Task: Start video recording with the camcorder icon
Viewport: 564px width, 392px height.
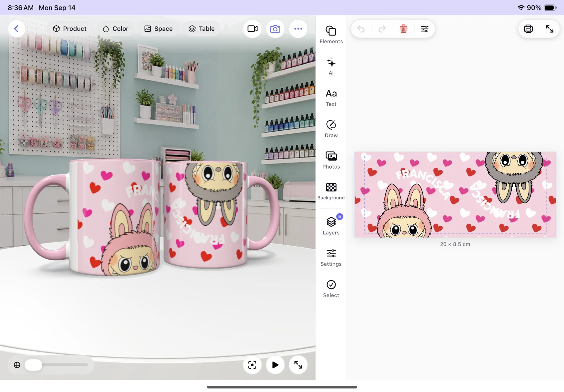Action: point(252,29)
